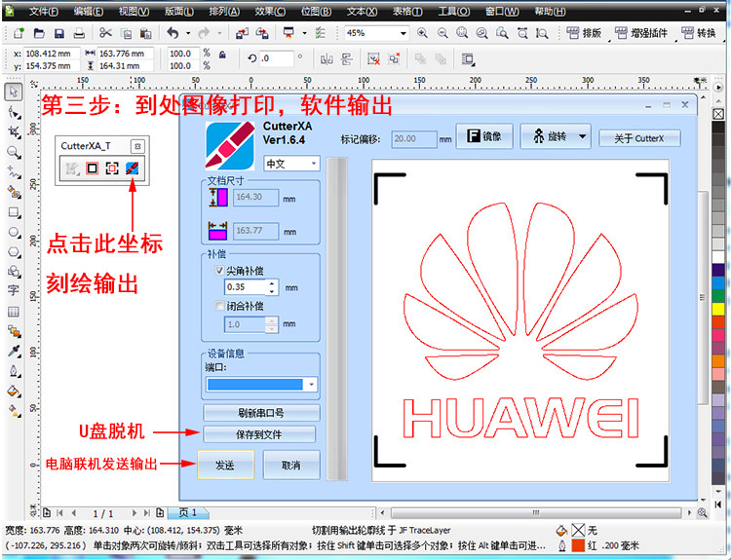Click the Undo arrow icon

(173, 32)
